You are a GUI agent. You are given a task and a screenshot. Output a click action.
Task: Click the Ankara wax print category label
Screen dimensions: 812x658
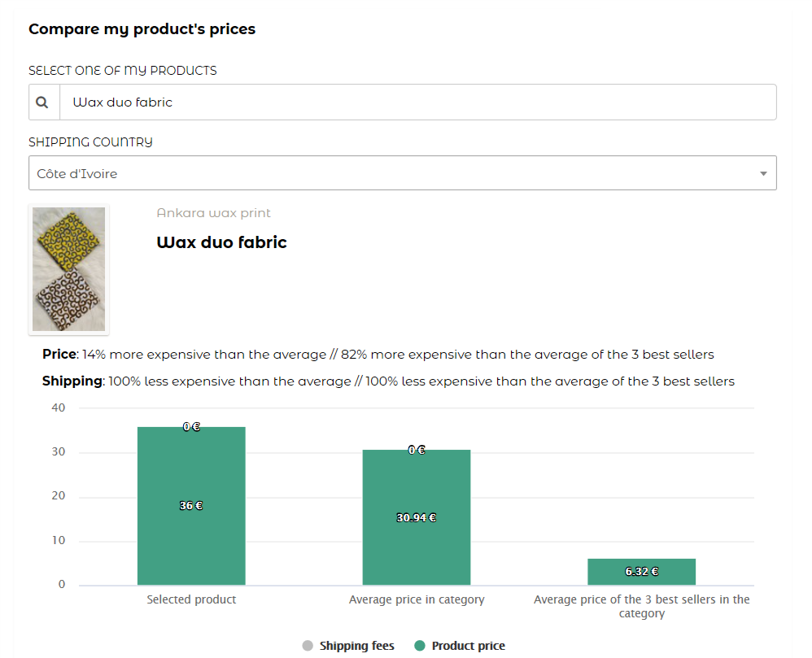(x=213, y=213)
